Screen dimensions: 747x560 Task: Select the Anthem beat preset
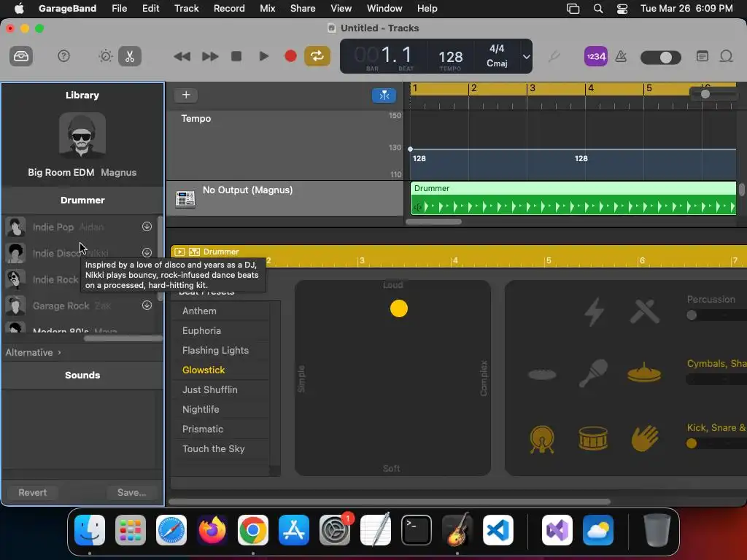click(x=222, y=311)
